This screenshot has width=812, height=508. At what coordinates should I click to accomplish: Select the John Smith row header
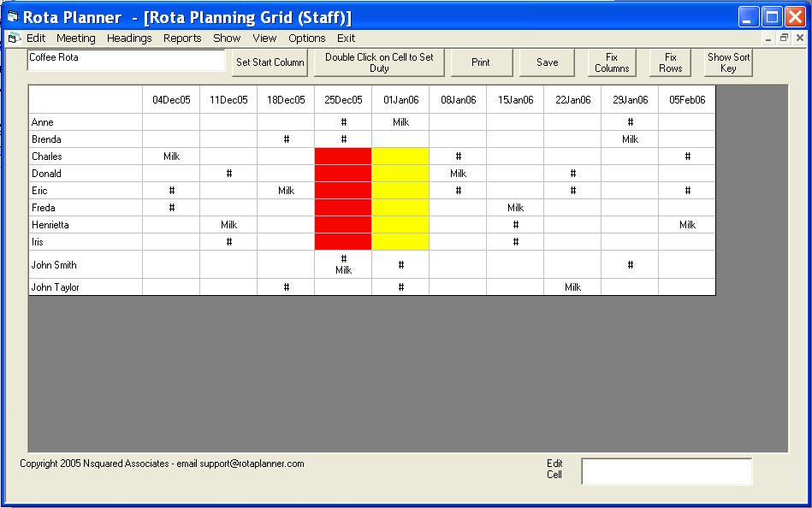point(86,264)
